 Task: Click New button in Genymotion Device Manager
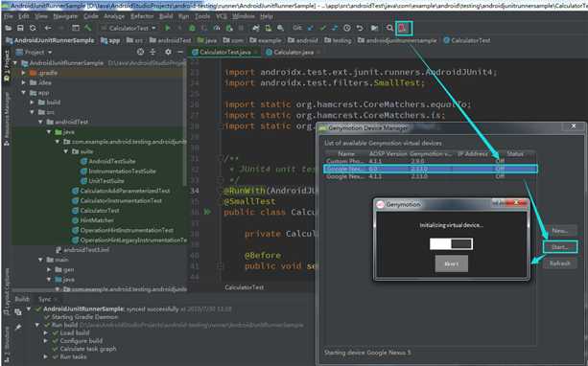click(560, 231)
